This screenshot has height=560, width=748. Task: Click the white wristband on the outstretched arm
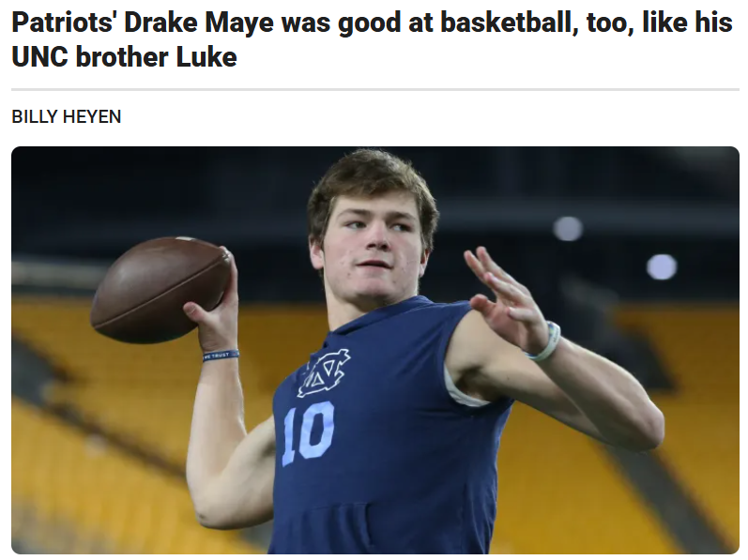[x=544, y=342]
